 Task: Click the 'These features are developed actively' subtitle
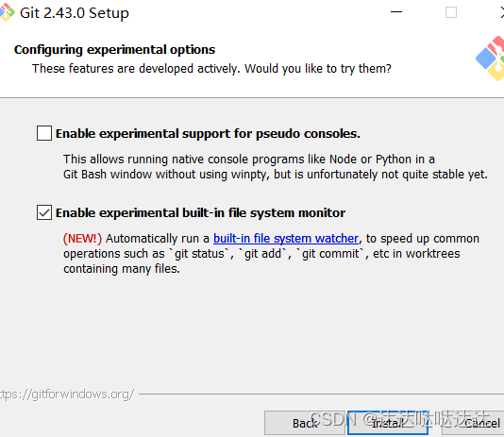pos(211,69)
